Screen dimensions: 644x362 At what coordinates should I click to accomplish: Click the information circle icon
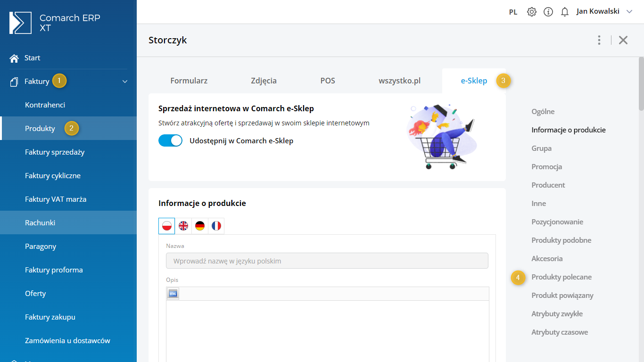point(548,12)
